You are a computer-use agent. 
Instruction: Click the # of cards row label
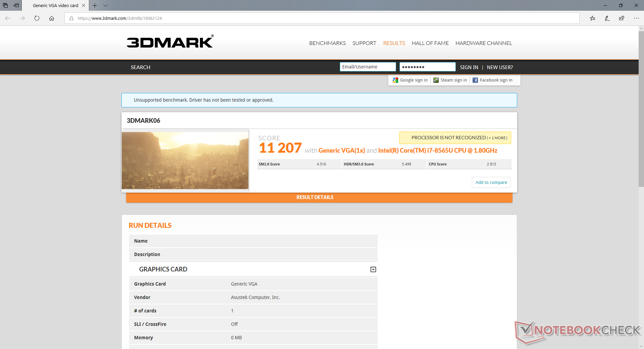(x=145, y=311)
